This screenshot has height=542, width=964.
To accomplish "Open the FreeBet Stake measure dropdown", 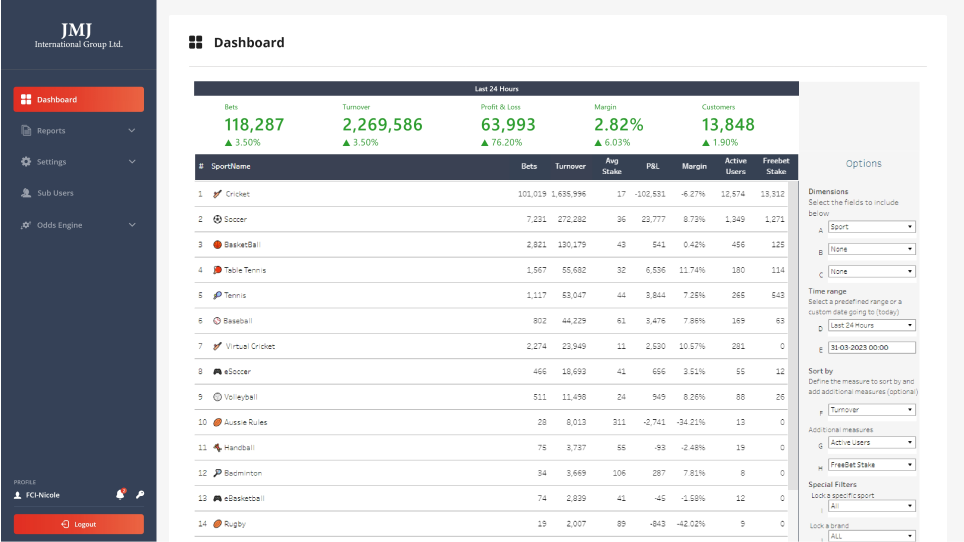I will (871, 465).
